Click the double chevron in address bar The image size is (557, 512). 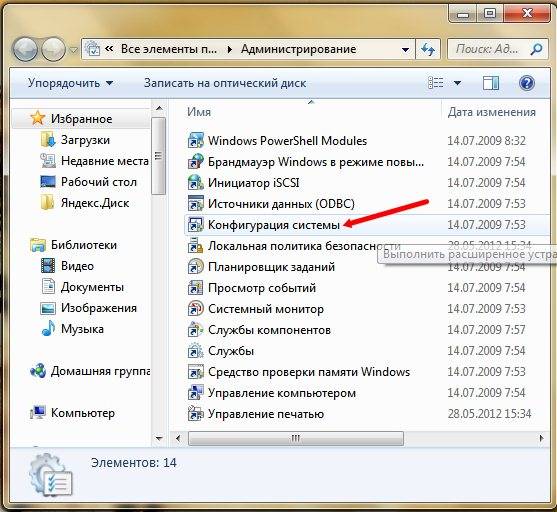(109, 48)
